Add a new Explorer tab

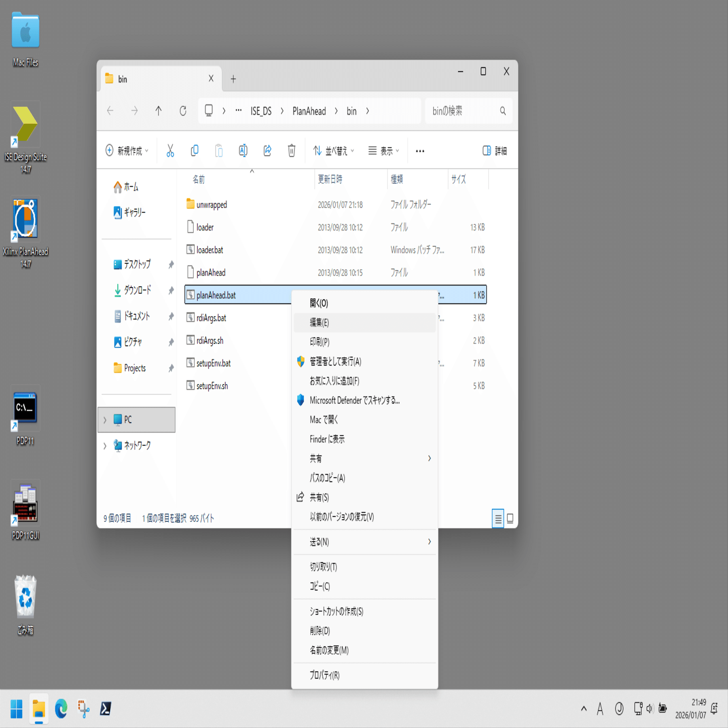coord(233,79)
